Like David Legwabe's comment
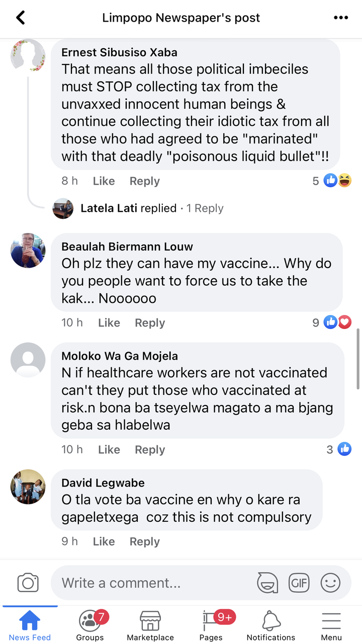The width and height of the screenshot is (362, 644). [104, 541]
